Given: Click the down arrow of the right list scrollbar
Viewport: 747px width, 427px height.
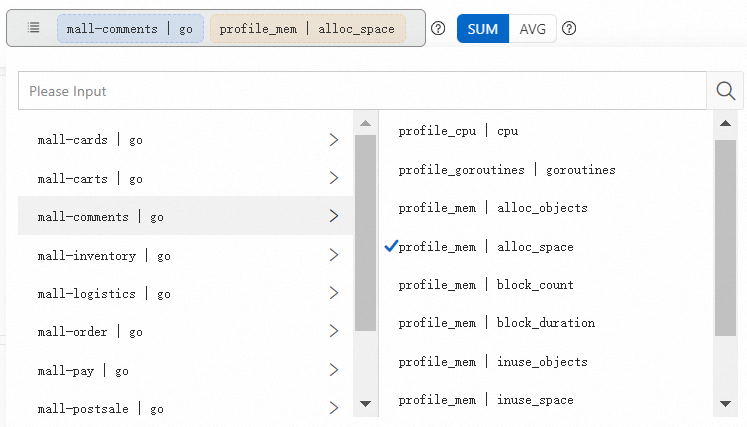Looking at the screenshot, I should click(725, 404).
